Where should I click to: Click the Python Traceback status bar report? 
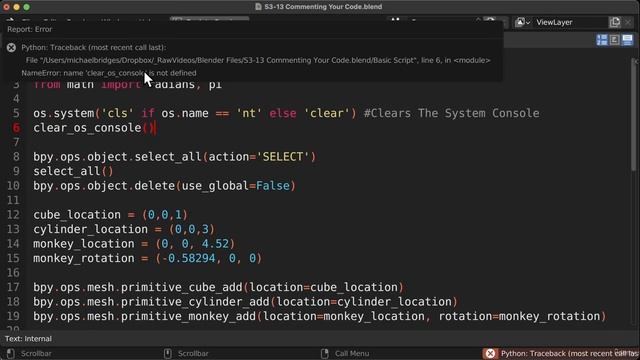click(569, 353)
